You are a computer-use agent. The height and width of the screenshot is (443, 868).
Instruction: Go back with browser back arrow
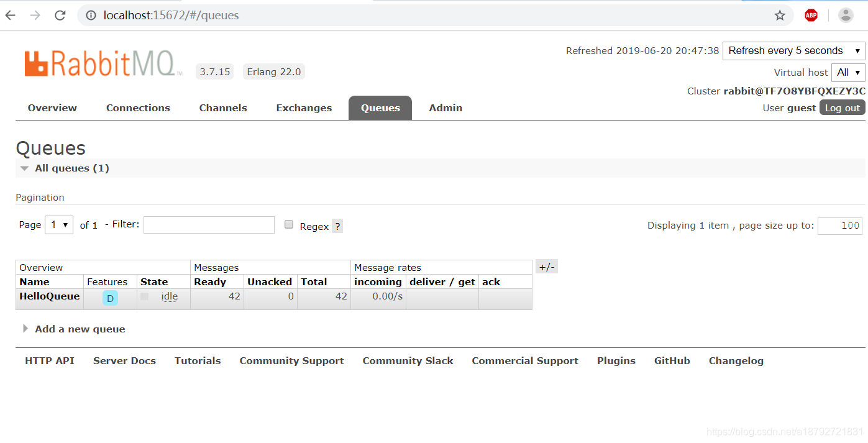tap(11, 16)
